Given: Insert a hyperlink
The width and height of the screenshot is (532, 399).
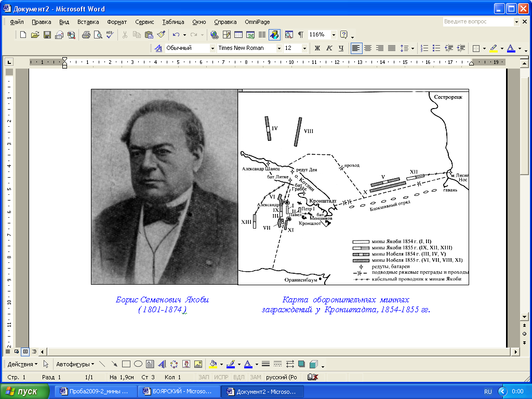Looking at the screenshot, I should pos(214,35).
